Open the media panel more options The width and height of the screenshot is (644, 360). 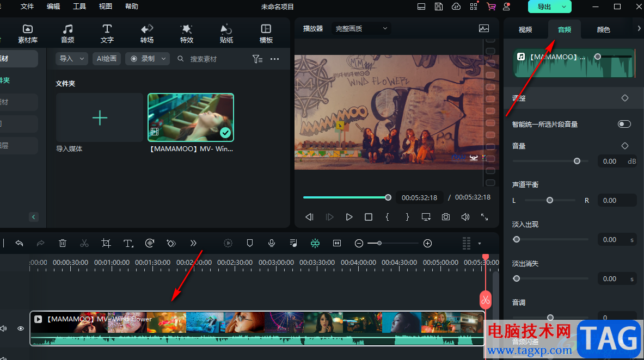(x=275, y=59)
